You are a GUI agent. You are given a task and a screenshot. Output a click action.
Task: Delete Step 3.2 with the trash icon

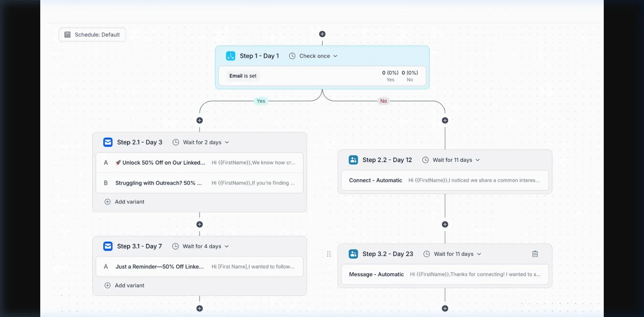click(535, 254)
